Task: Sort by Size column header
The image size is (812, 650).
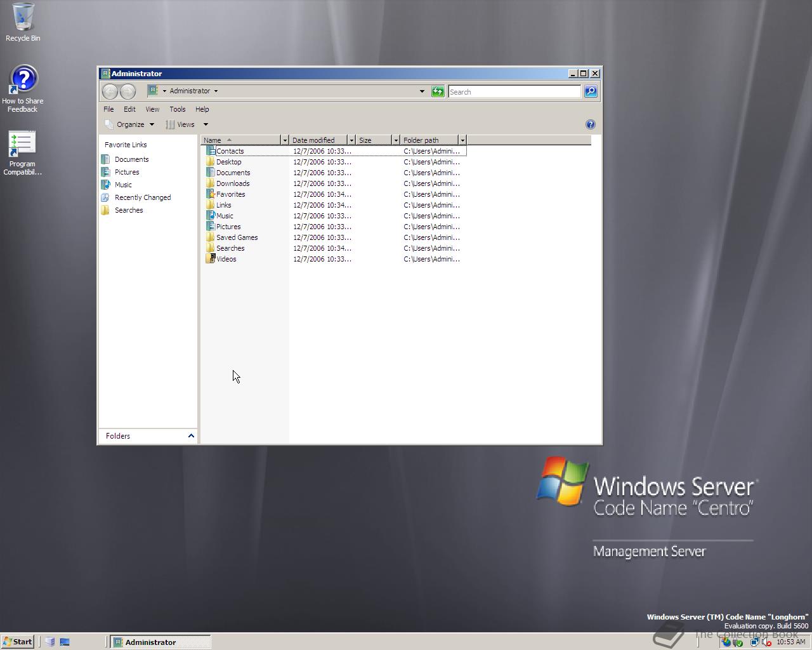Action: point(374,140)
